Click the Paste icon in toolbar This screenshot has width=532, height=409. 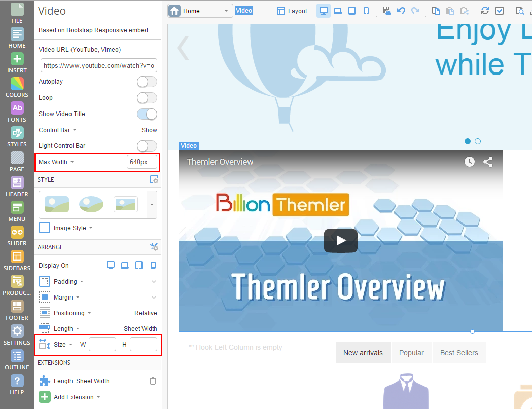450,11
